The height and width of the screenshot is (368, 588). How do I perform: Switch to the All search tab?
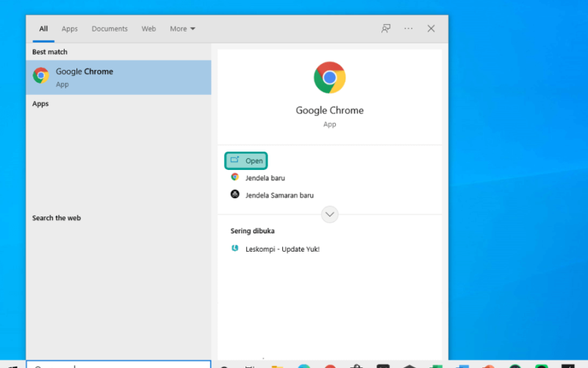(43, 29)
